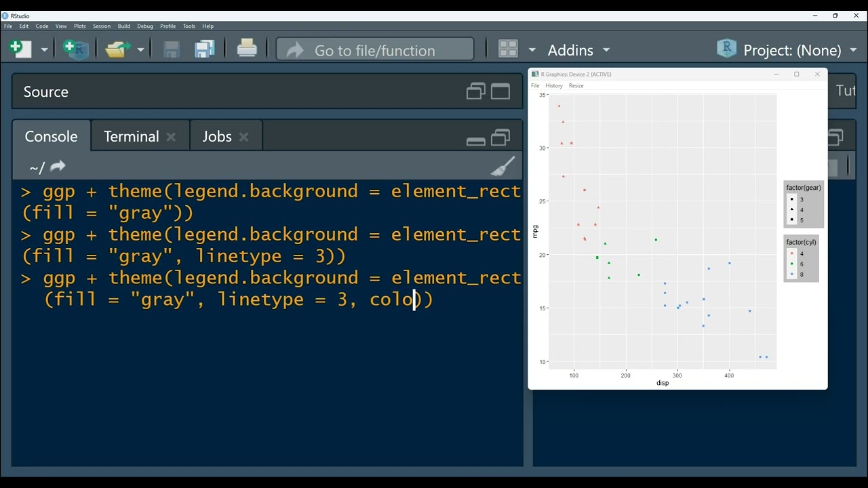868x488 pixels.
Task: Open the Resize menu in R Graphics window
Action: (576, 85)
